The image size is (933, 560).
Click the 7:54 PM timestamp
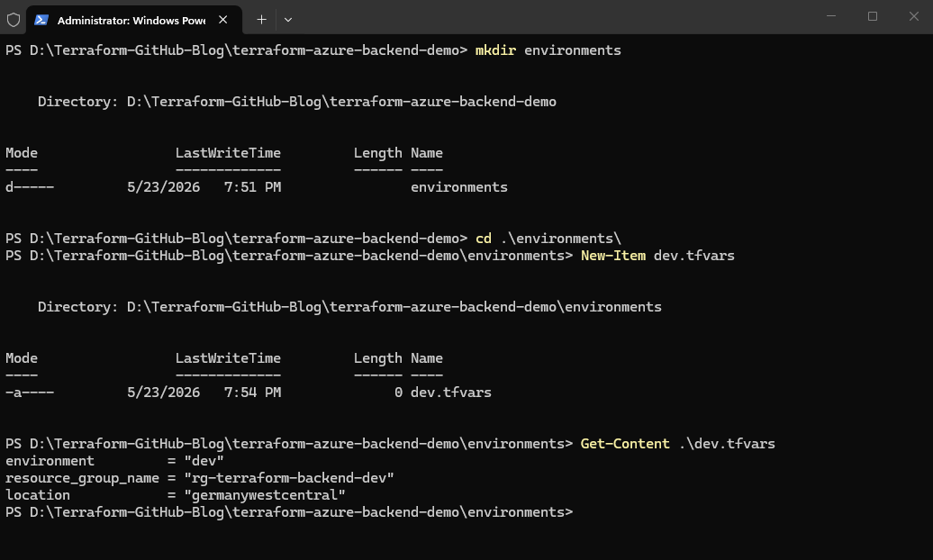click(252, 393)
